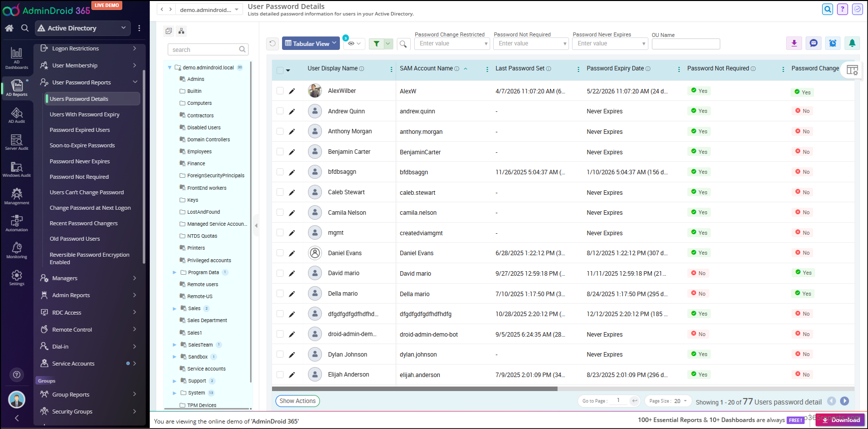The image size is (868, 429).
Task: Open the Tabular View dropdown
Action: [x=310, y=43]
